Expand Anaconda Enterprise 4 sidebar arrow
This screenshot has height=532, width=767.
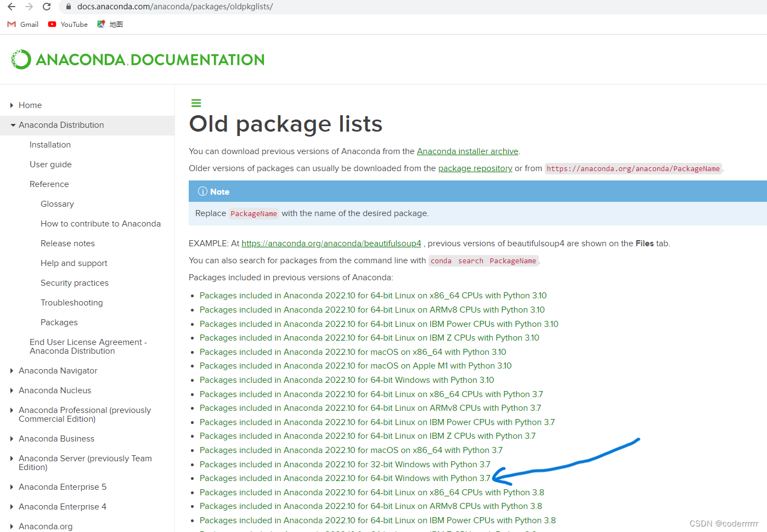click(x=12, y=507)
